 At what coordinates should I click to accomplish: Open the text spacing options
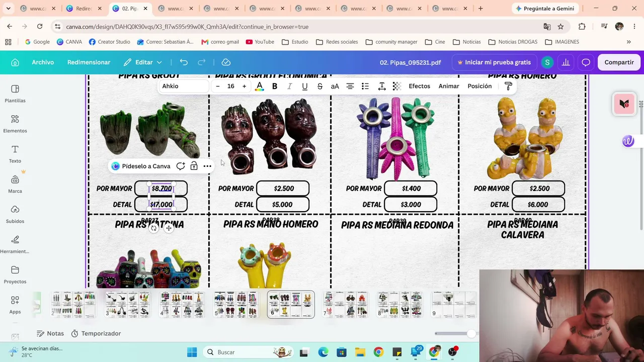click(x=382, y=86)
